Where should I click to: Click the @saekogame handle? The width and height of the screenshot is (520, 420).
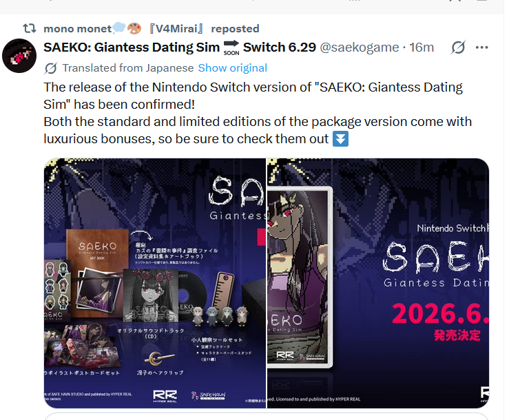pyautogui.click(x=359, y=48)
